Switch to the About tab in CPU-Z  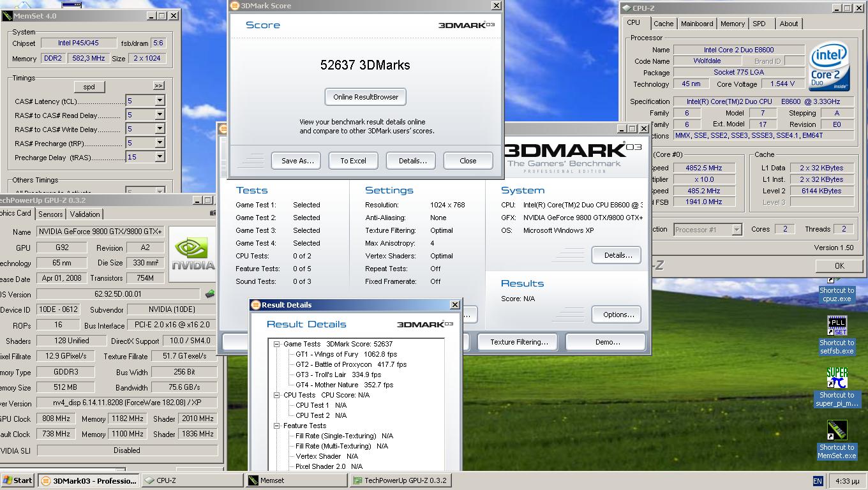click(789, 24)
